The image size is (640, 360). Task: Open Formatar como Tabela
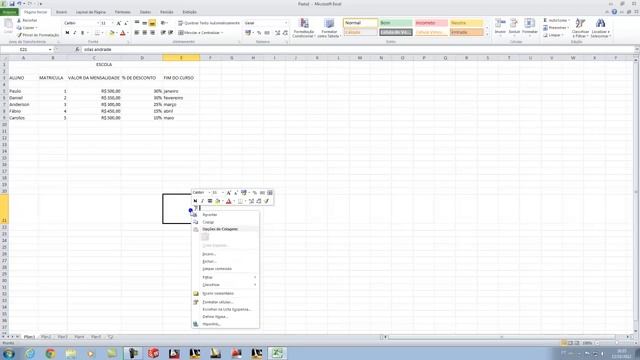pos(329,28)
